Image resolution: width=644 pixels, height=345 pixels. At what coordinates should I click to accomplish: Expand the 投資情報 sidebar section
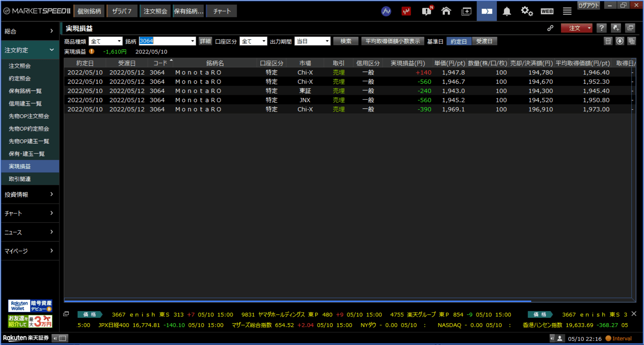tap(30, 194)
